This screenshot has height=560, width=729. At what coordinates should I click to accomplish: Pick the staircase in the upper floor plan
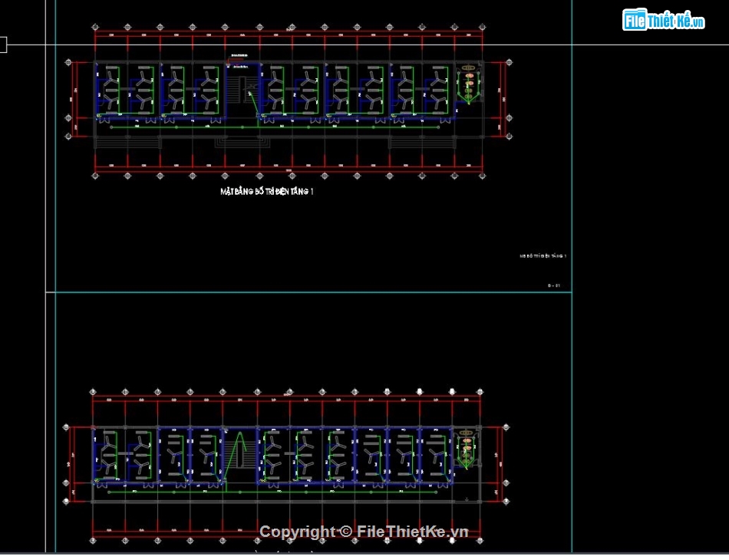point(242,91)
